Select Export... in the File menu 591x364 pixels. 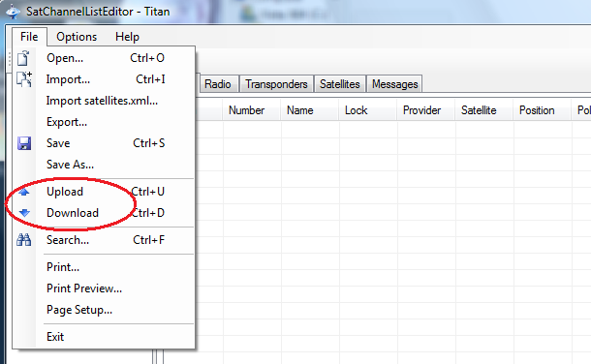pyautogui.click(x=104, y=122)
